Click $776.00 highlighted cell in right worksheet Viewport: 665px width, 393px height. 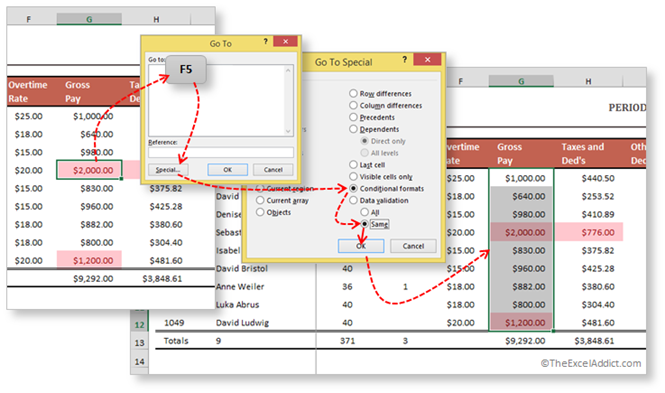tap(589, 232)
